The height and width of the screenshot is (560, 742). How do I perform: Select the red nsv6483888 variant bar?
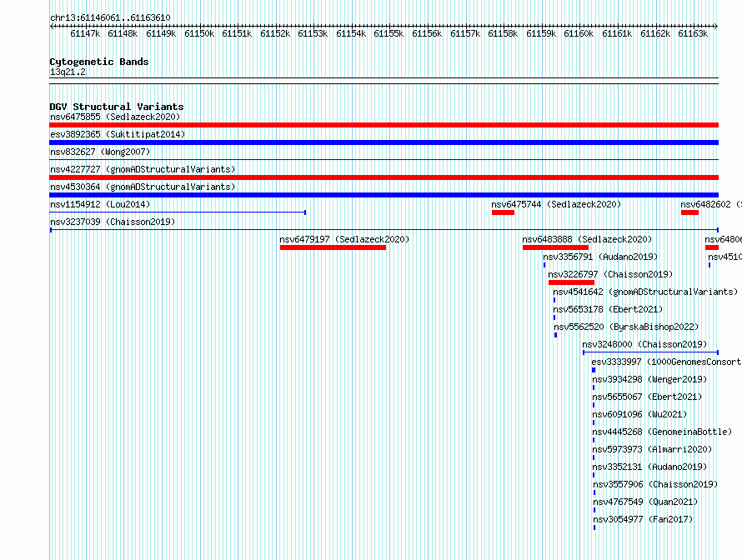555,247
